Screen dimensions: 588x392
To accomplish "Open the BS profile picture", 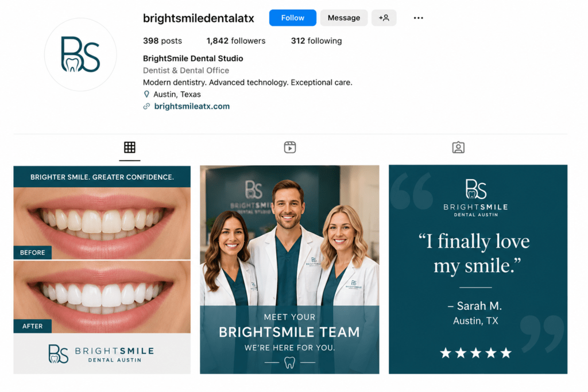I will click(x=80, y=55).
